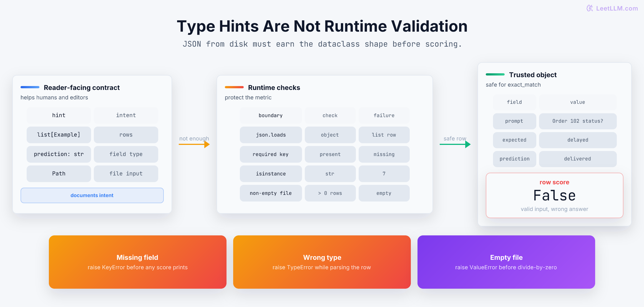Click the list[Example] hint cell

point(59,135)
